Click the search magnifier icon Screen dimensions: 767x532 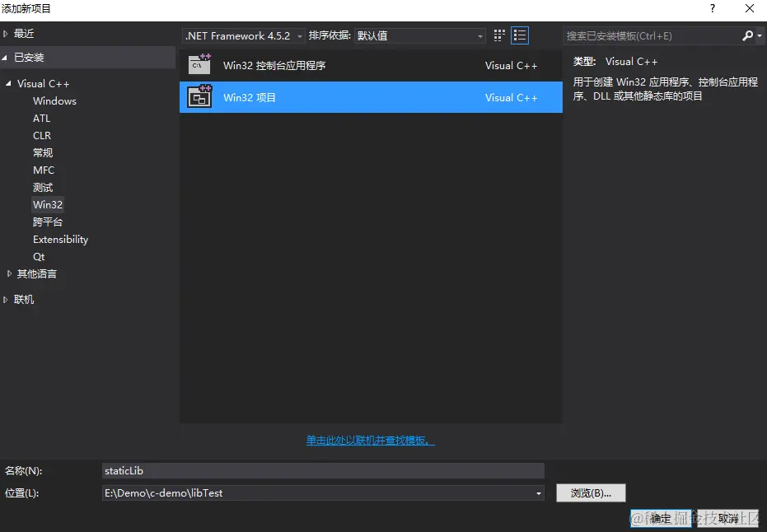tap(747, 35)
